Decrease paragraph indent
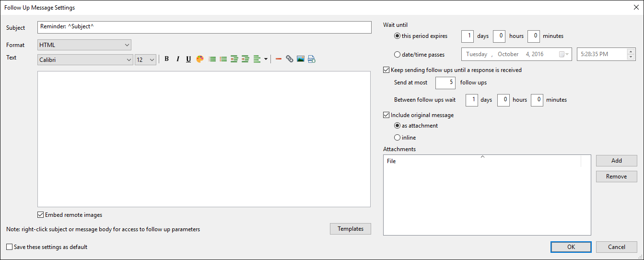 [234, 59]
